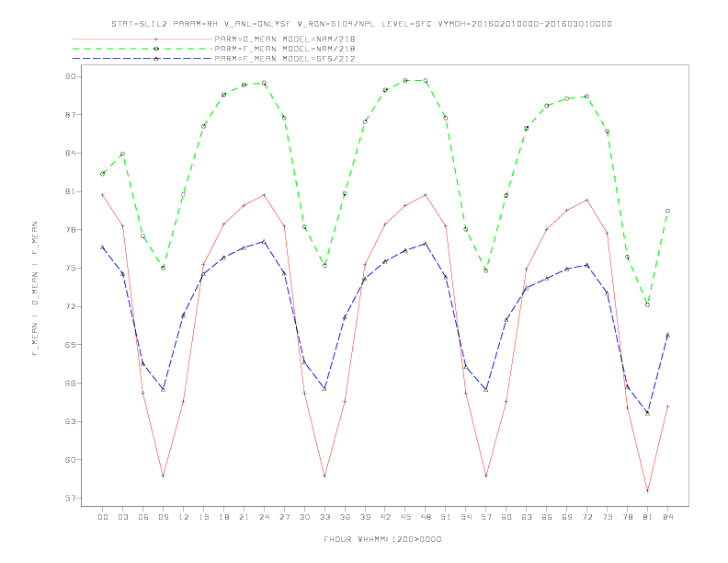Image resolution: width=728 pixels, height=563 pixels.
Task: Click the x-axis tick label 27
Action: pos(284,517)
